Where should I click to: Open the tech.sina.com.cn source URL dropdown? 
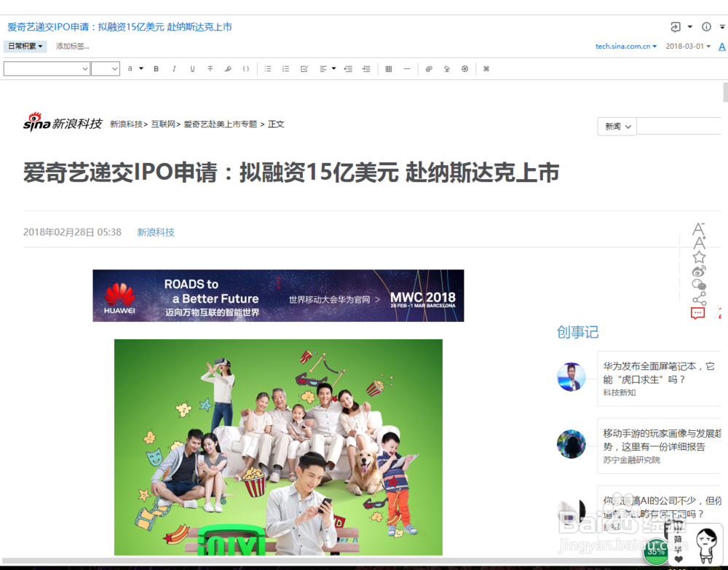pos(626,46)
